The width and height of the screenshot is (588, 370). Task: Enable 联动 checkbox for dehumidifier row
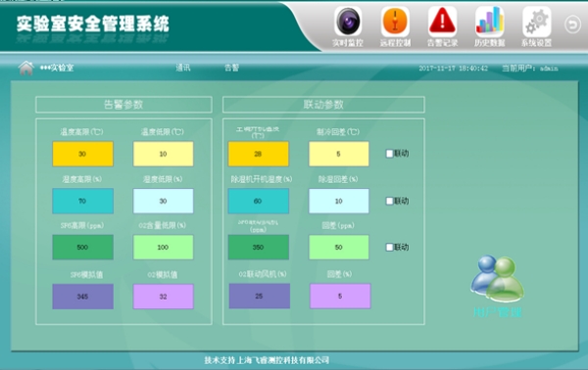tap(390, 201)
